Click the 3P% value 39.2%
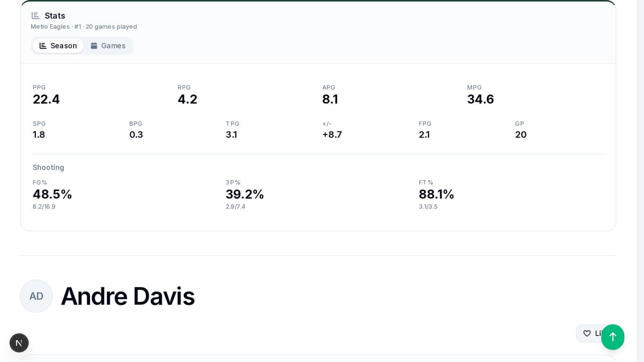This screenshot has width=644, height=362. (x=245, y=194)
